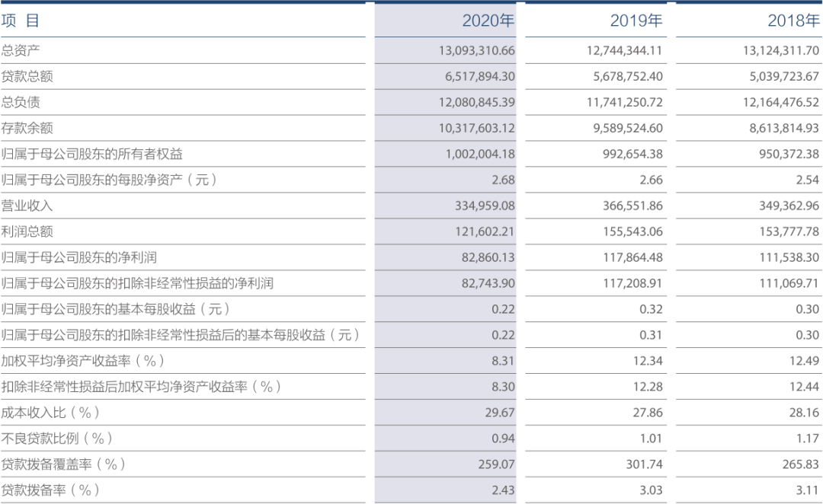Select value 117,208.91
This screenshot has width=823, height=504.
click(x=632, y=283)
